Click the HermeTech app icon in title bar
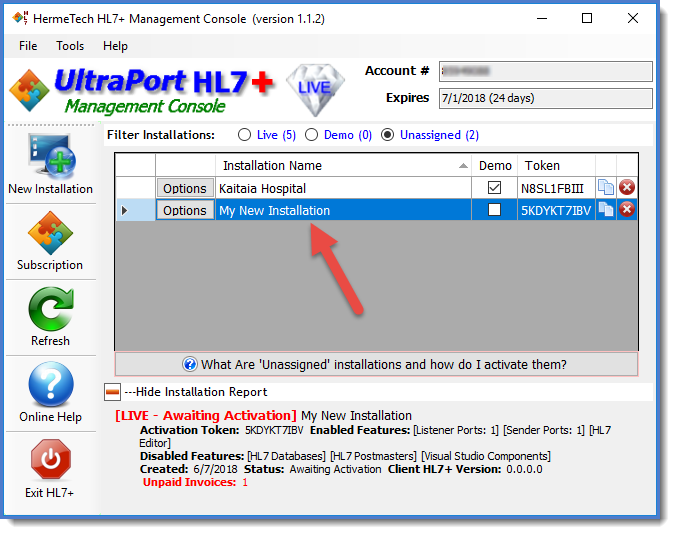This screenshot has width=675, height=534. 20,18
